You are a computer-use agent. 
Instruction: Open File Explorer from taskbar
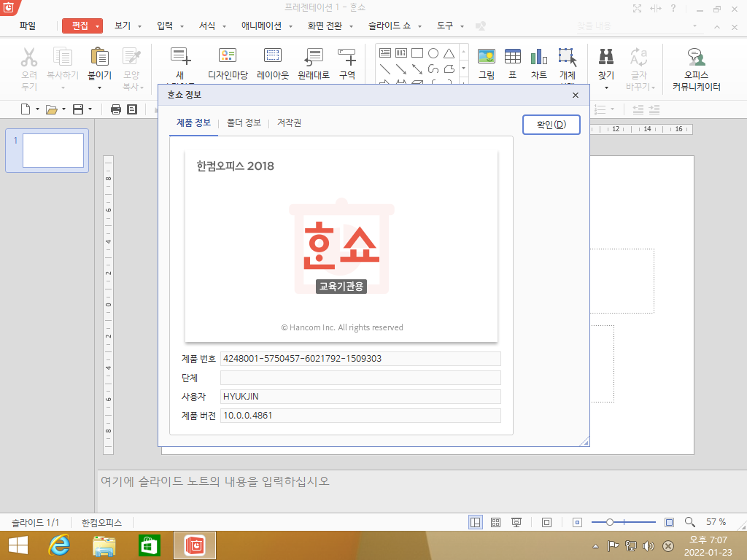point(104,545)
